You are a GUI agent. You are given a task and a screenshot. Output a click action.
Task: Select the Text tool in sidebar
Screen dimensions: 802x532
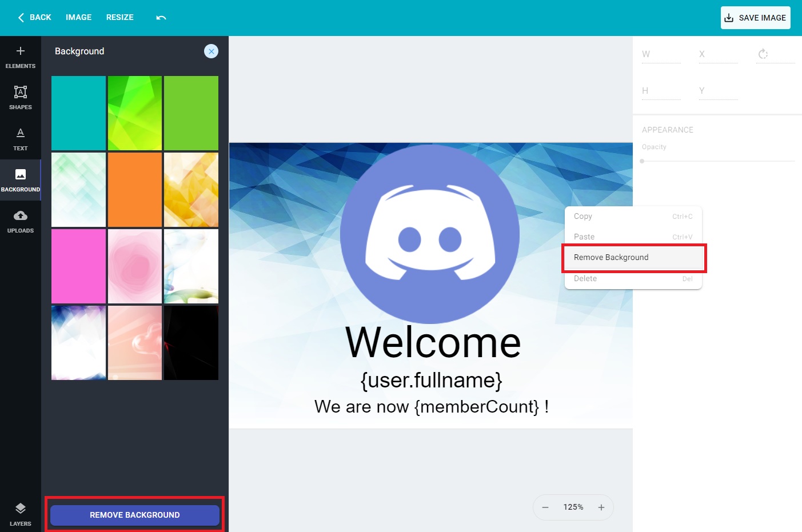(x=21, y=139)
